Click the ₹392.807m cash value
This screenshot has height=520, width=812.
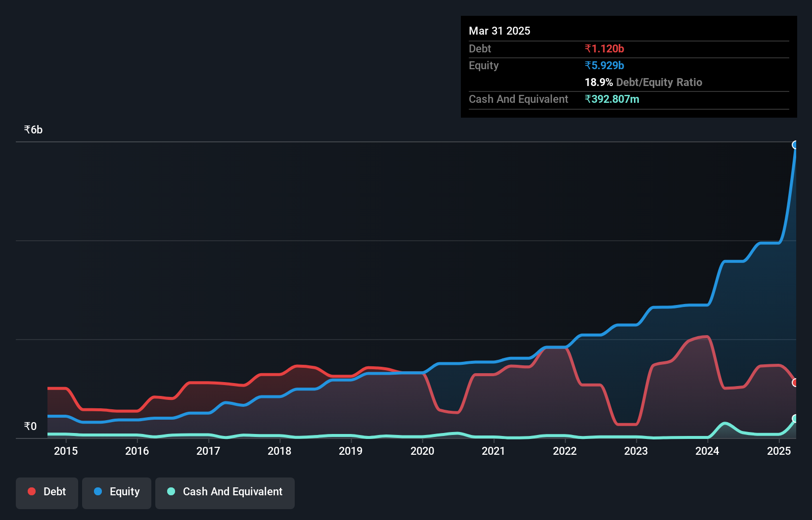pos(612,99)
